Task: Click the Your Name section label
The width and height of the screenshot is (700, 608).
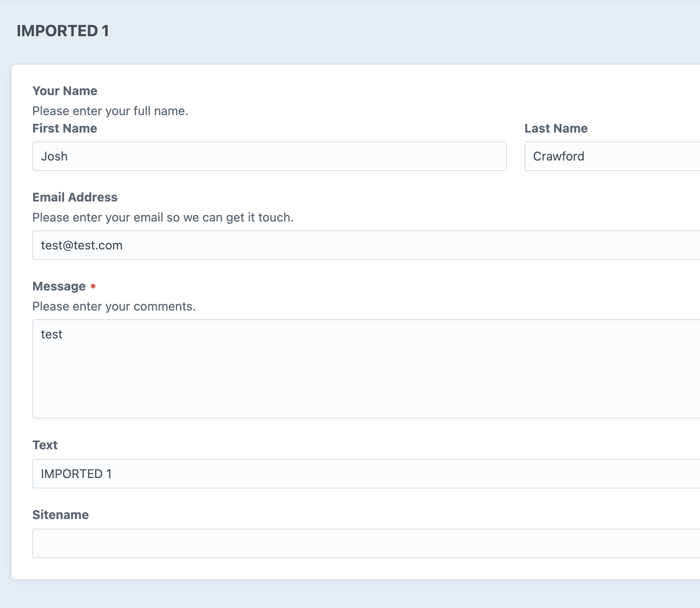Action: (x=65, y=91)
